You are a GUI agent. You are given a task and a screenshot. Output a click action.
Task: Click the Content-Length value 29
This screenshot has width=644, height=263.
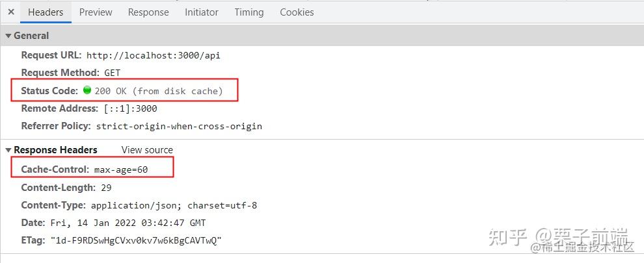click(x=106, y=188)
